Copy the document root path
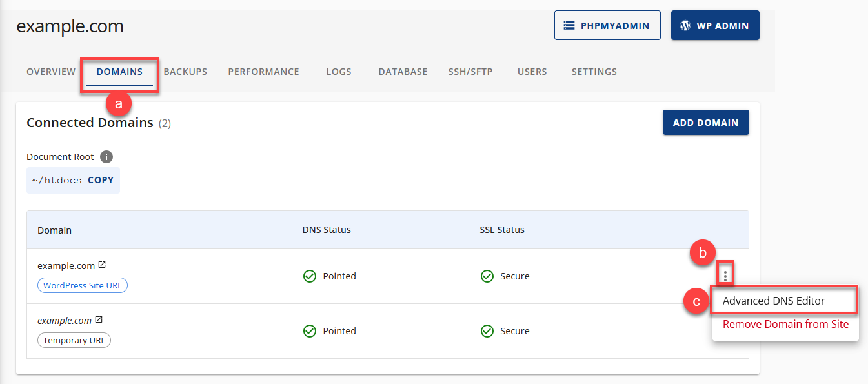Screen dimensions: 868x384 (101, 180)
